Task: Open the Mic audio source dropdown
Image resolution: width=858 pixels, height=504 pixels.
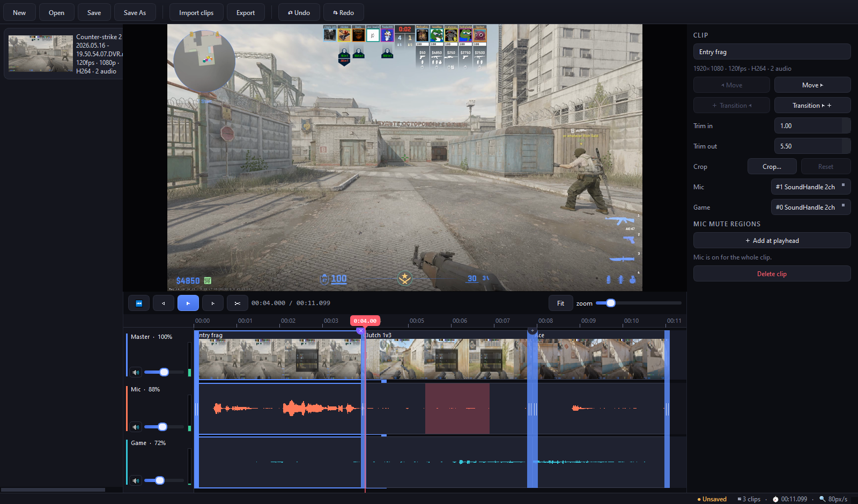Action: (x=810, y=187)
